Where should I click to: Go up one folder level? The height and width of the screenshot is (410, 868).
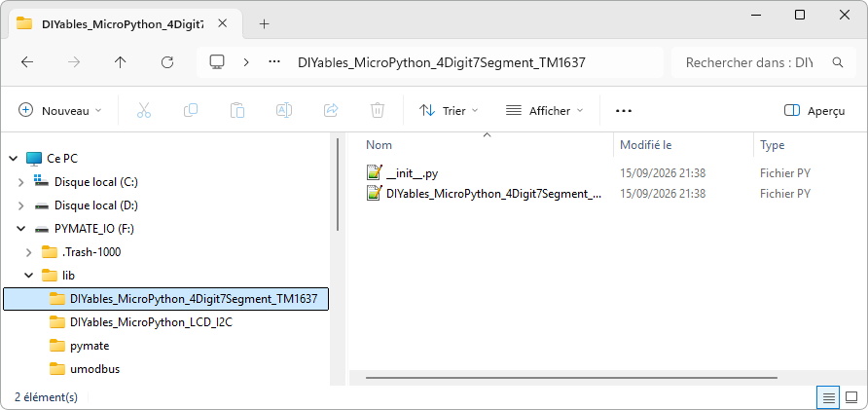point(120,62)
